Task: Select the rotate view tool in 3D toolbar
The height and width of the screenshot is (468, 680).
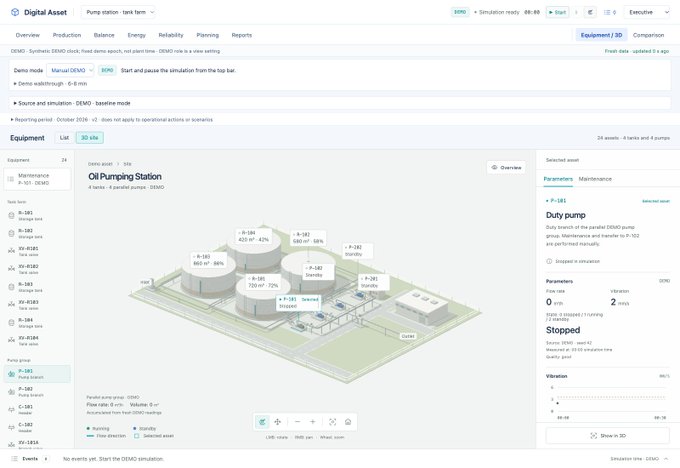Action: click(x=262, y=422)
